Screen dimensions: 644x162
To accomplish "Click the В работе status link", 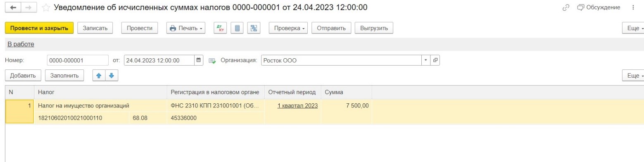I will coord(21,44).
